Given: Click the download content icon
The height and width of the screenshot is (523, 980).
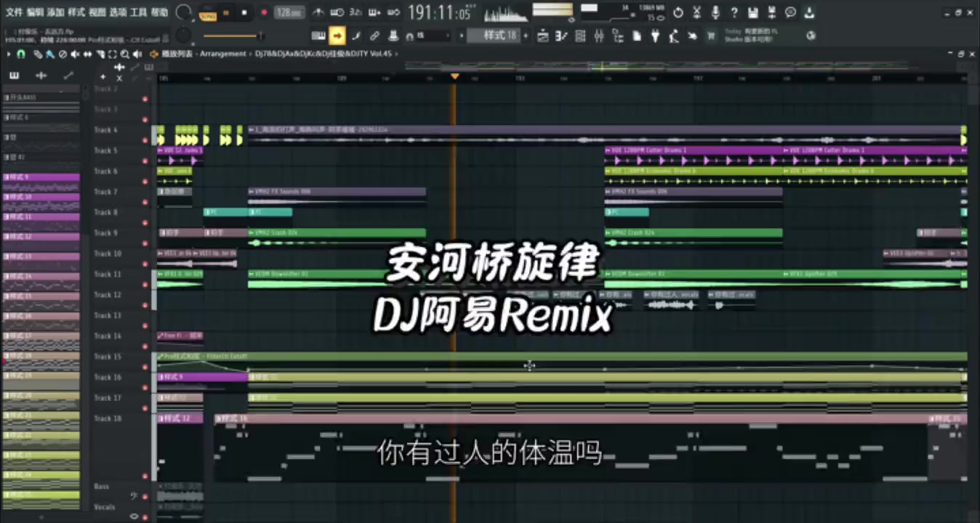Looking at the screenshot, I should (x=809, y=12).
